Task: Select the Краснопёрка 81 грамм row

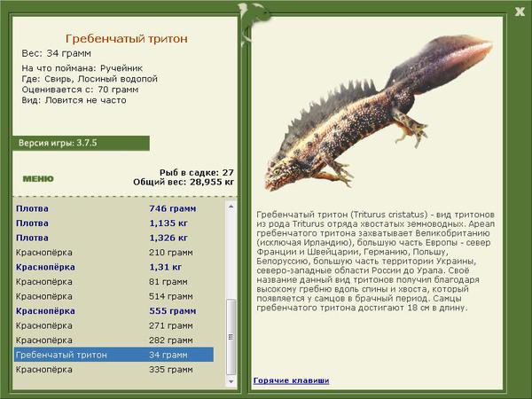Action: tap(113, 282)
